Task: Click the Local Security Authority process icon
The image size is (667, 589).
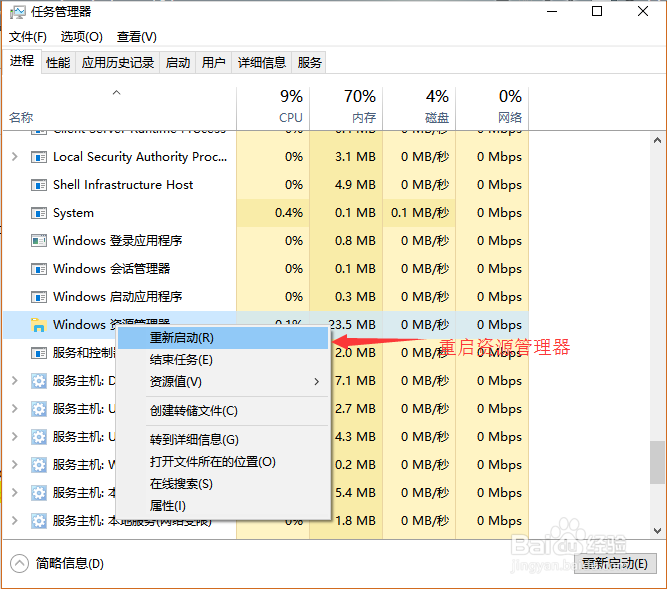Action: [39, 157]
